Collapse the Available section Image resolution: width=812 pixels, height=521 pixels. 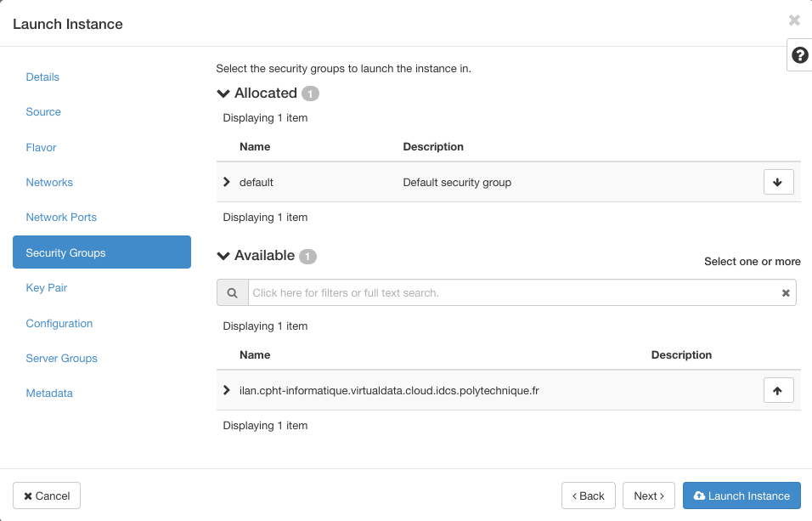pos(223,256)
